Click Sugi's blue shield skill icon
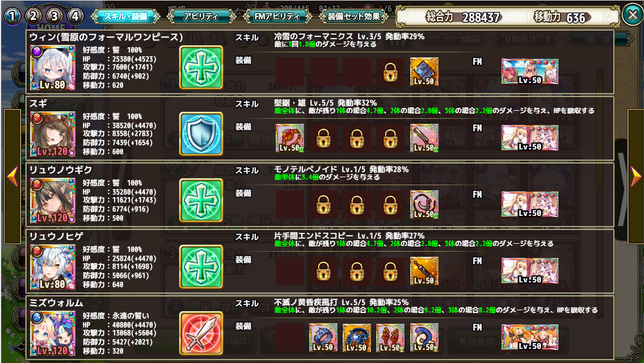The height and width of the screenshot is (363, 644). (201, 133)
